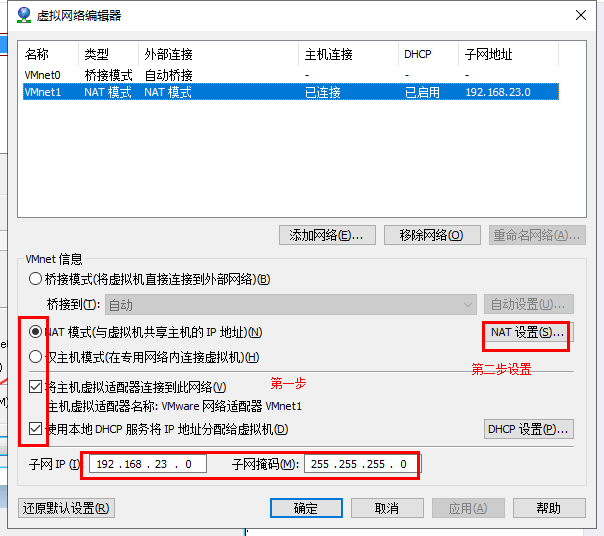Image resolution: width=604 pixels, height=536 pixels.
Task: Click the 自动设置(U)... button
Action: (x=528, y=304)
